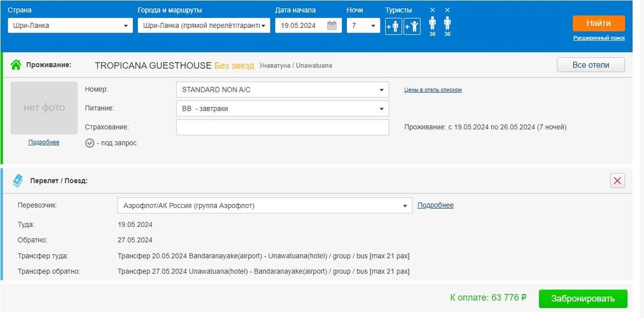Click the first adult tourist figure icon
Image resolution: width=644 pixels, height=318 pixels.
pos(432,24)
